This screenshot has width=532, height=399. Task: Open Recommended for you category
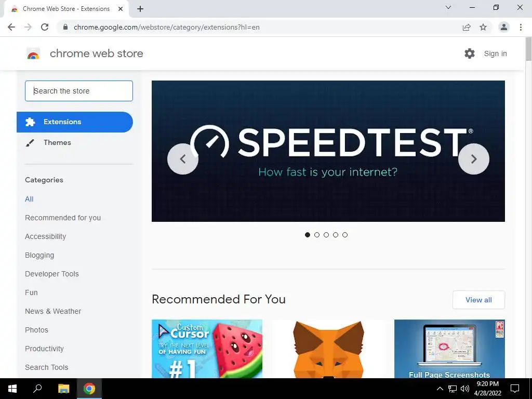(x=63, y=218)
